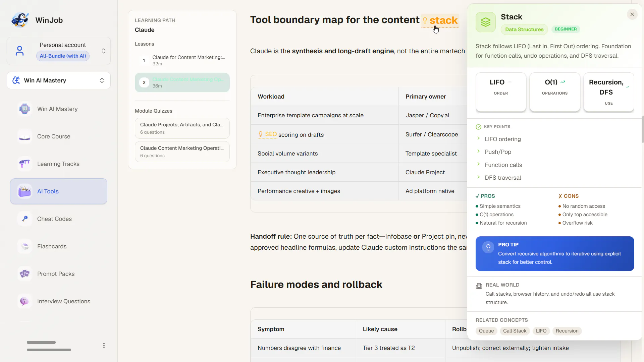Viewport: 644px width, 362px height.
Task: Open lesson one Claude for Content Marketing
Action: coord(182,60)
